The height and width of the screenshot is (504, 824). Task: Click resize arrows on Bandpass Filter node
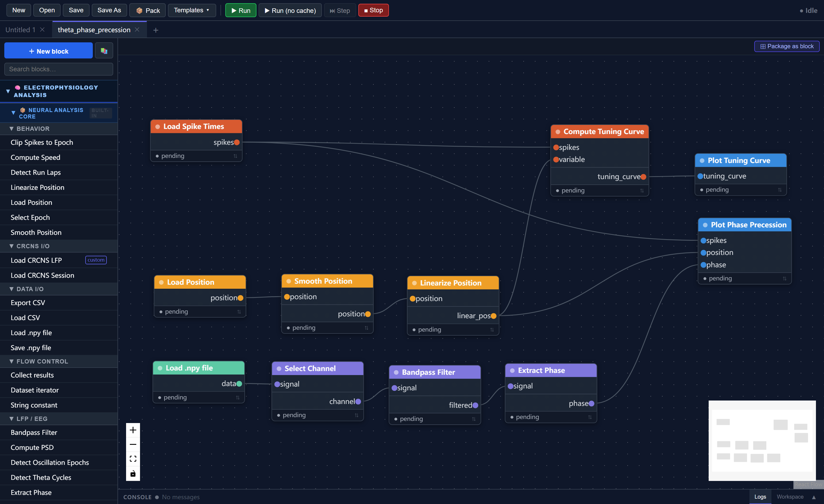click(x=473, y=419)
